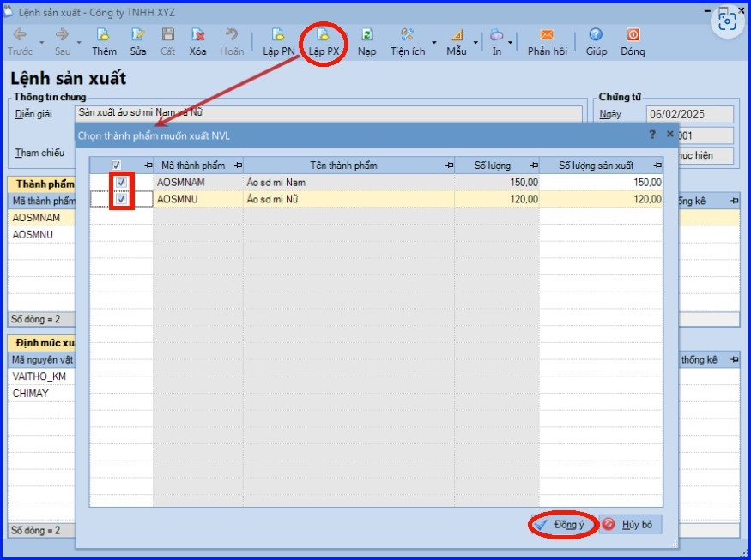Sort by Mã thành phẩm column header
Image resolution: width=751 pixels, height=560 pixels.
pos(192,166)
